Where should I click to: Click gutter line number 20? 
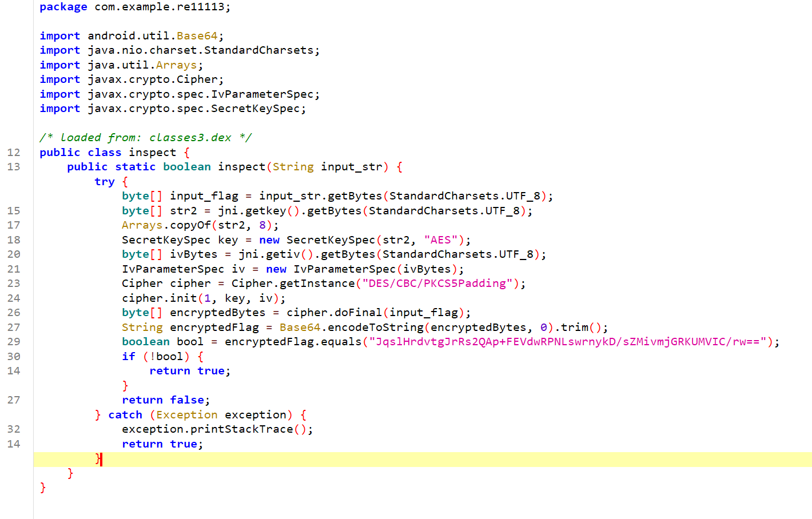coord(14,254)
